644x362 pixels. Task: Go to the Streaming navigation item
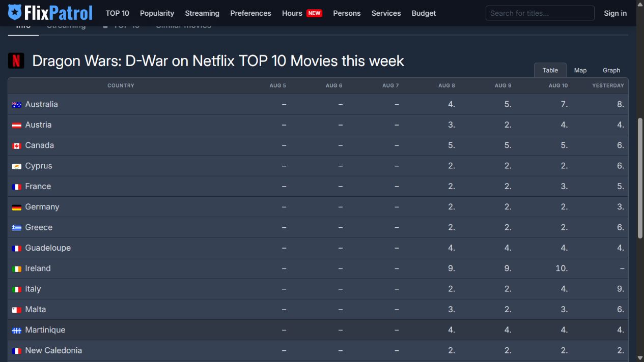click(202, 13)
